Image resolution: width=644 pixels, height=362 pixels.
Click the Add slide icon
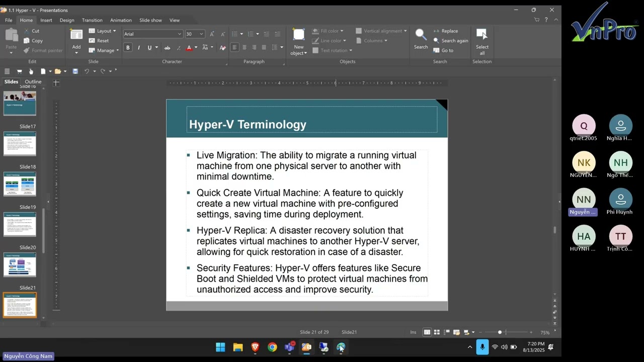coord(76,35)
